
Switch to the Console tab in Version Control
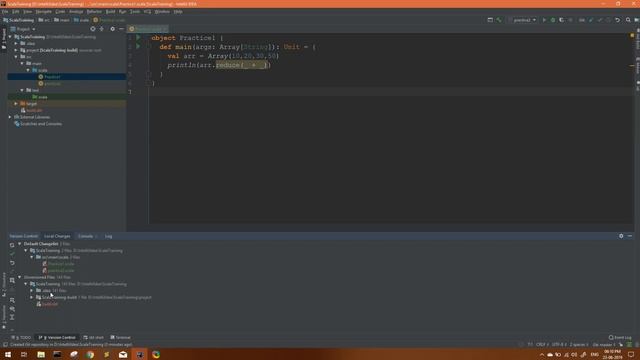85,236
